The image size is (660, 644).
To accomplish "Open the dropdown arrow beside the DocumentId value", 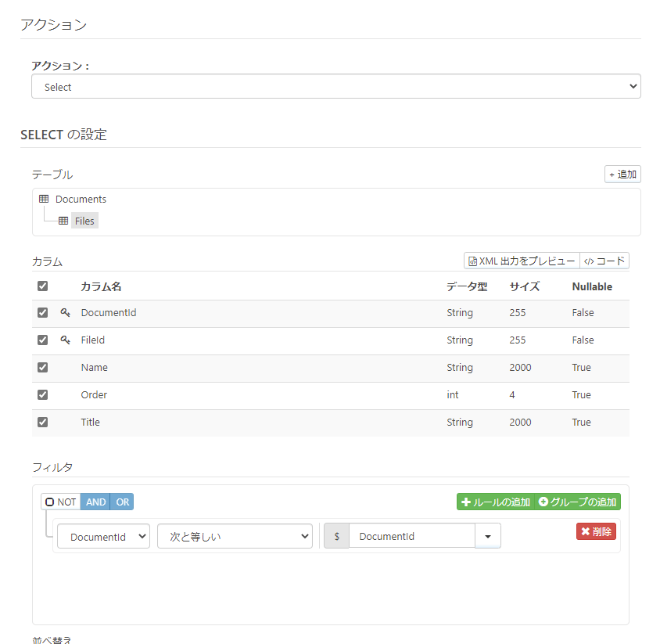I will pos(487,536).
